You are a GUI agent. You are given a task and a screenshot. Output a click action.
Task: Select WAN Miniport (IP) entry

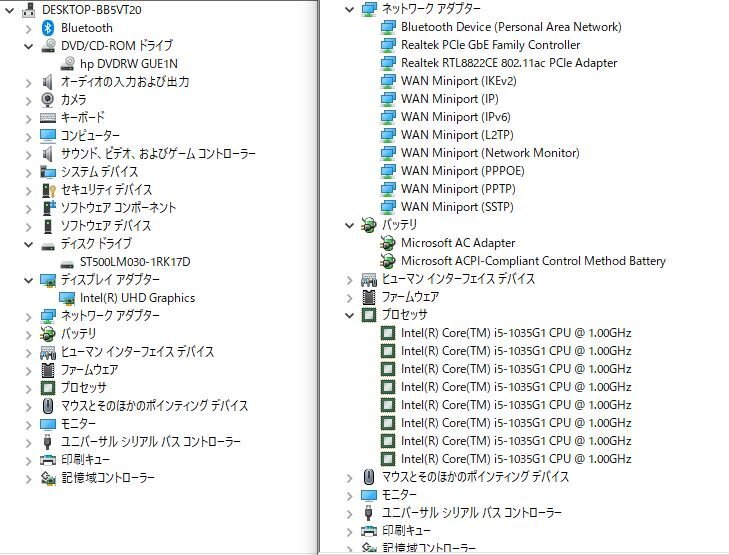pos(450,99)
